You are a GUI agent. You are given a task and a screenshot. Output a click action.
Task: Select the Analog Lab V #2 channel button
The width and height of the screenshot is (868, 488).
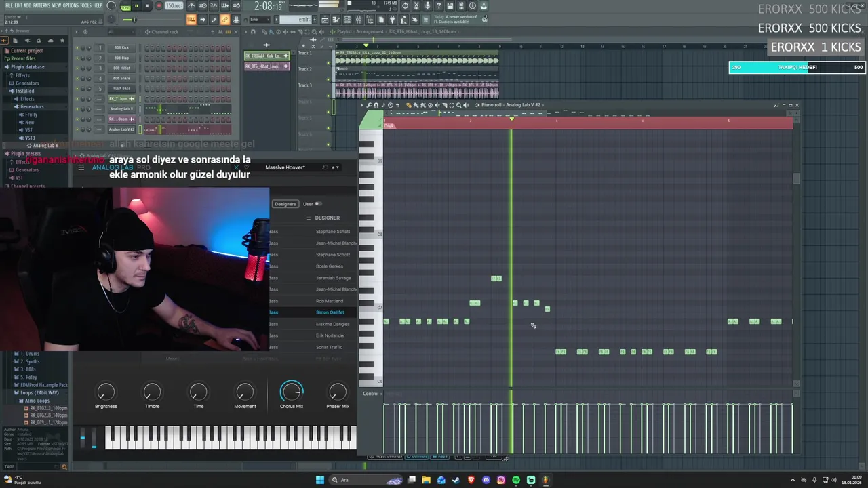[x=121, y=129]
